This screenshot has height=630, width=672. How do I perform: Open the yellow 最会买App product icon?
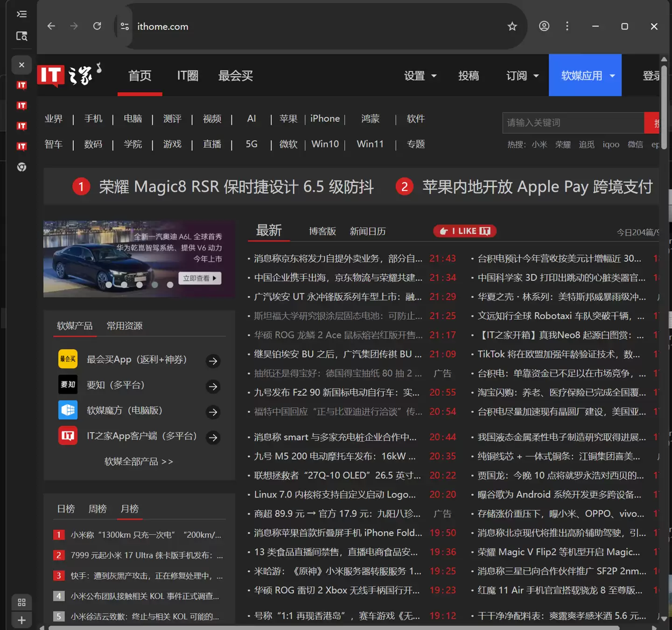click(x=68, y=359)
